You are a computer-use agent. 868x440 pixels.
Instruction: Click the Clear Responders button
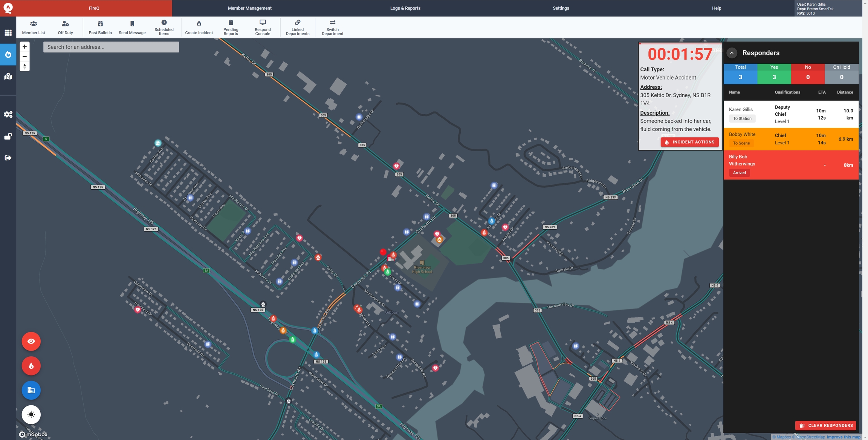[825, 425]
